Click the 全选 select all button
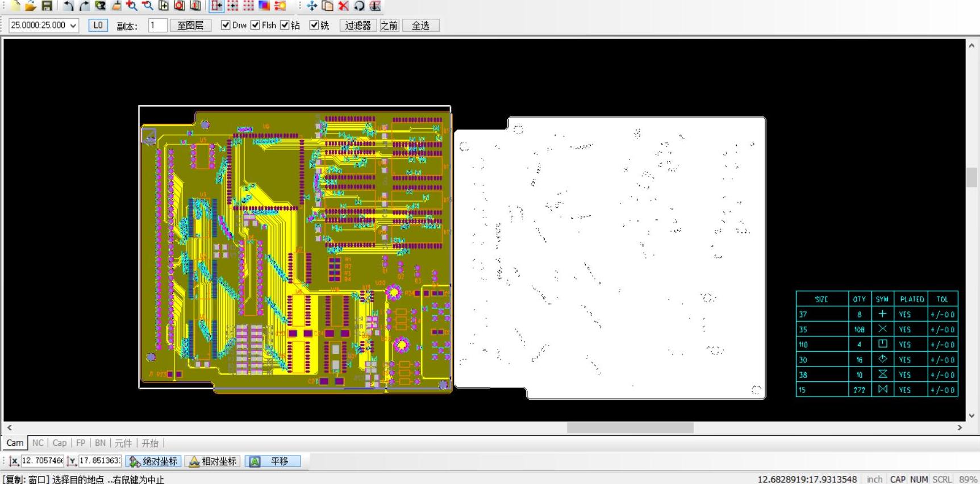 click(420, 26)
